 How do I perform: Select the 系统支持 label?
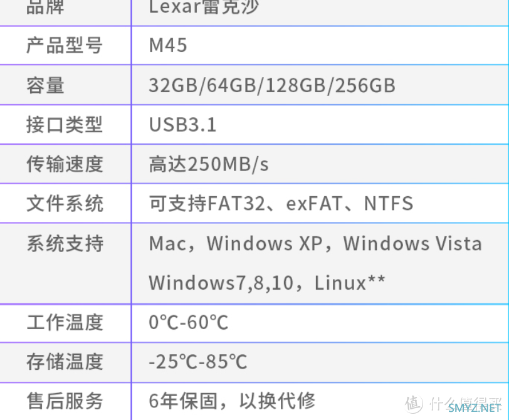tap(65, 243)
